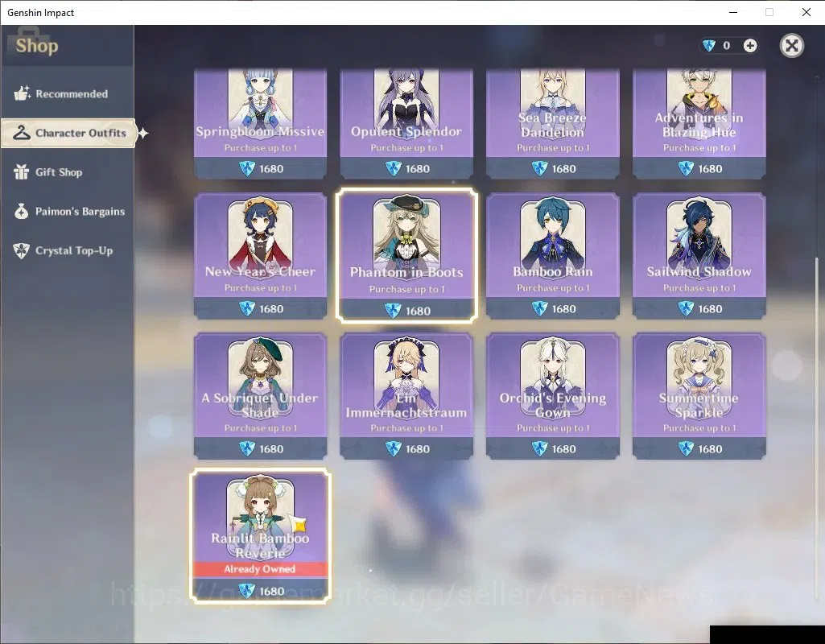Click the Paimon's Bargains pouch icon
This screenshot has width=825, height=644.
point(21,212)
